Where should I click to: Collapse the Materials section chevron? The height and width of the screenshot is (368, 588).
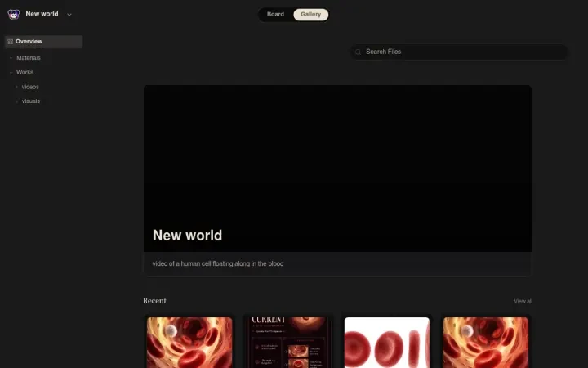coord(11,58)
